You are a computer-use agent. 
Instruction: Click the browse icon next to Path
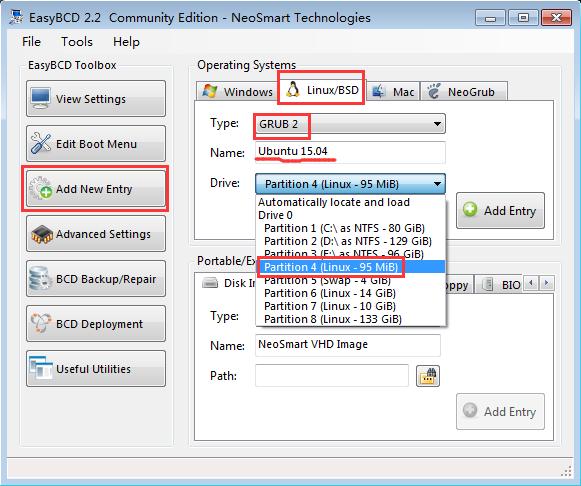(428, 376)
